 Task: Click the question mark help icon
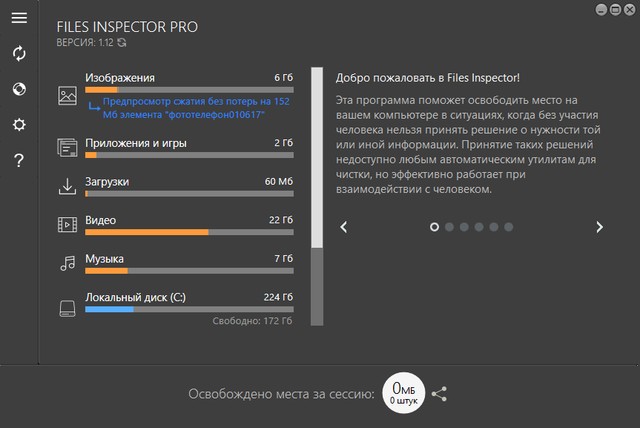tap(19, 161)
